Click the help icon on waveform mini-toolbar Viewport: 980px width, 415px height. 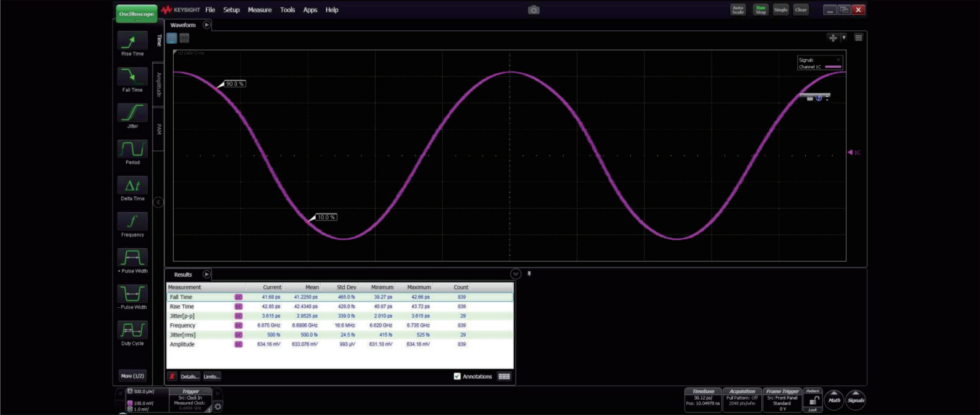click(x=819, y=99)
